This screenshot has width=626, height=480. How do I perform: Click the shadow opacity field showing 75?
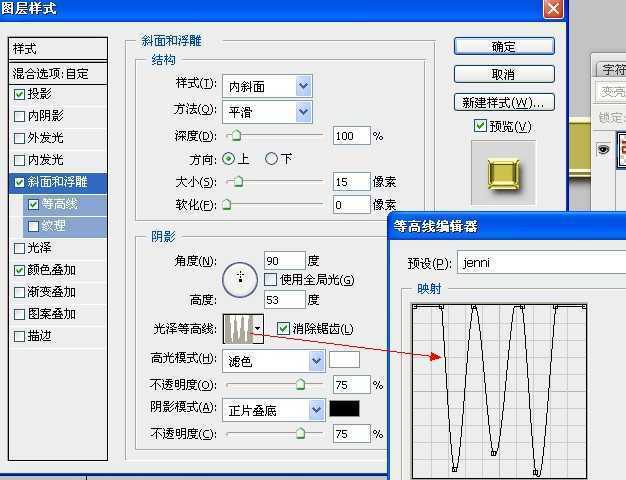point(351,434)
